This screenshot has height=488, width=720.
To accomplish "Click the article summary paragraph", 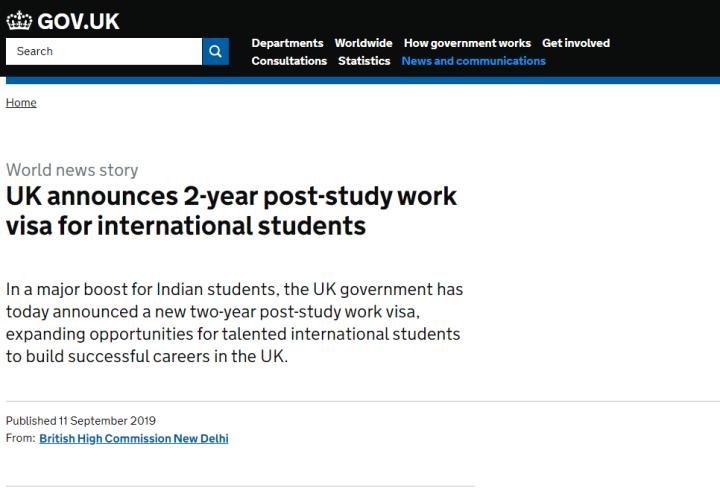I will [x=234, y=323].
